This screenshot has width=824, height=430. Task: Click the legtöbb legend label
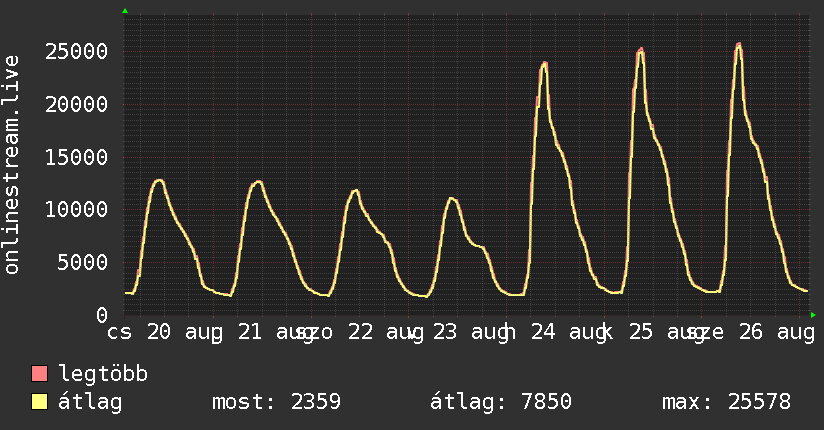coord(103,374)
